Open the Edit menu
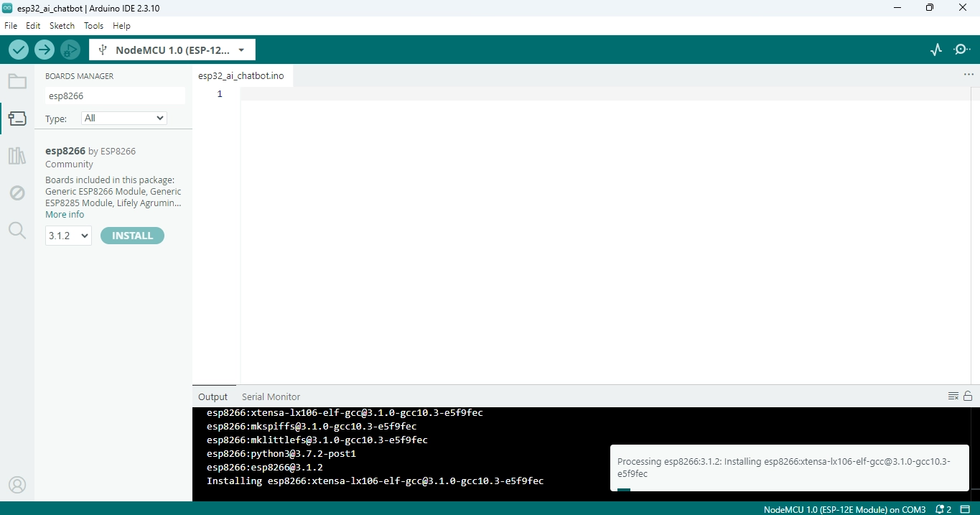This screenshot has height=515, width=980. click(33, 25)
